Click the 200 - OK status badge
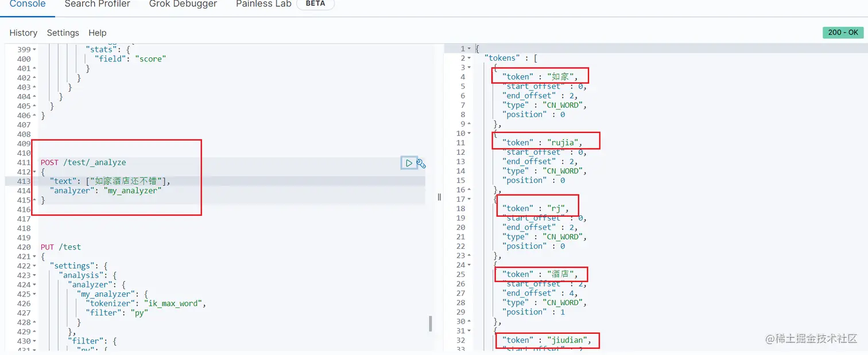 tap(843, 33)
